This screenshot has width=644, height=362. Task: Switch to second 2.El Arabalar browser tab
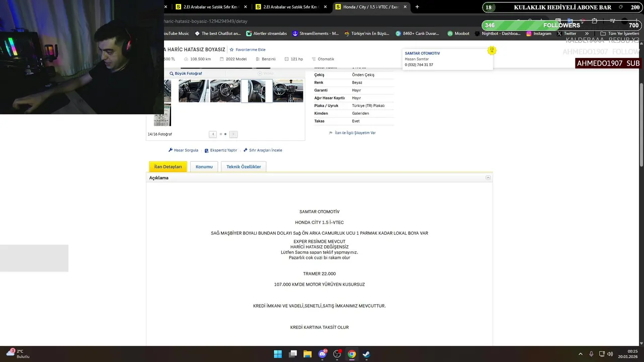287,7
